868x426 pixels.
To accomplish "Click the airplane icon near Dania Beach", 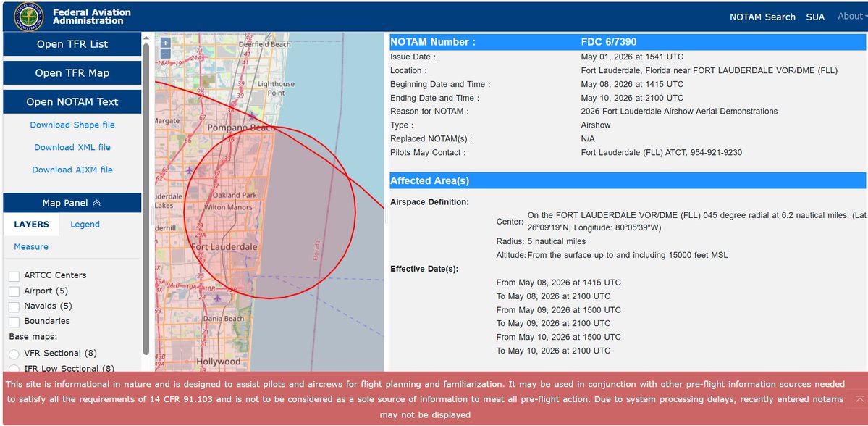I will coord(217,298).
